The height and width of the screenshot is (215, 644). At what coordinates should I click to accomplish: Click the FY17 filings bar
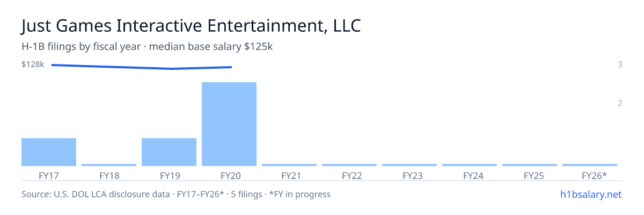pyautogui.click(x=49, y=152)
